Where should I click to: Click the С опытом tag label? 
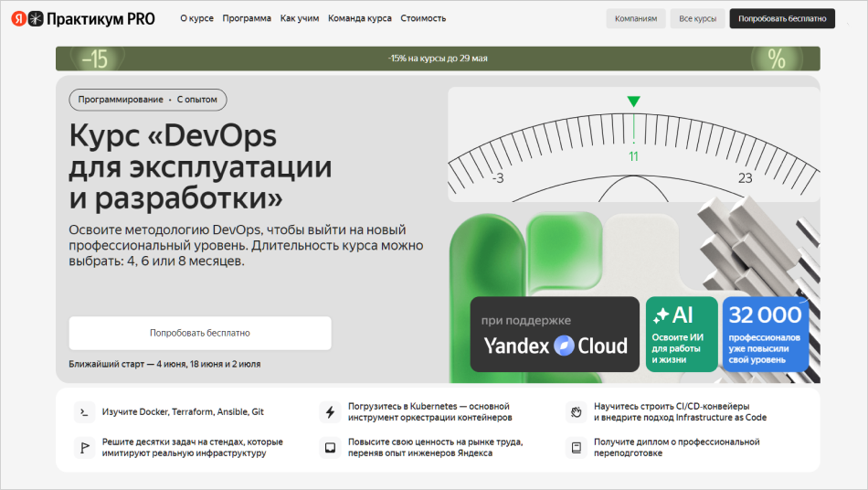coord(197,100)
